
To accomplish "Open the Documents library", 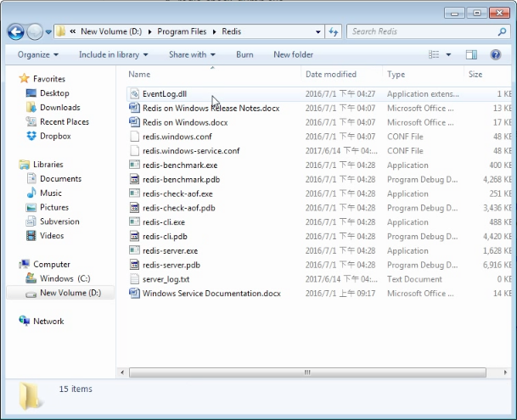I will click(60, 179).
